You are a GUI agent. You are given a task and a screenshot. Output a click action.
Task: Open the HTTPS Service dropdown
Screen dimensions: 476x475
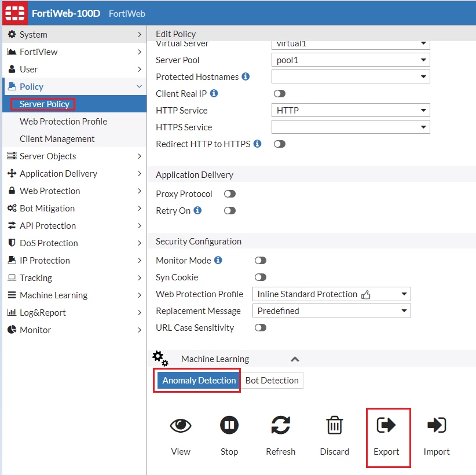[350, 127]
